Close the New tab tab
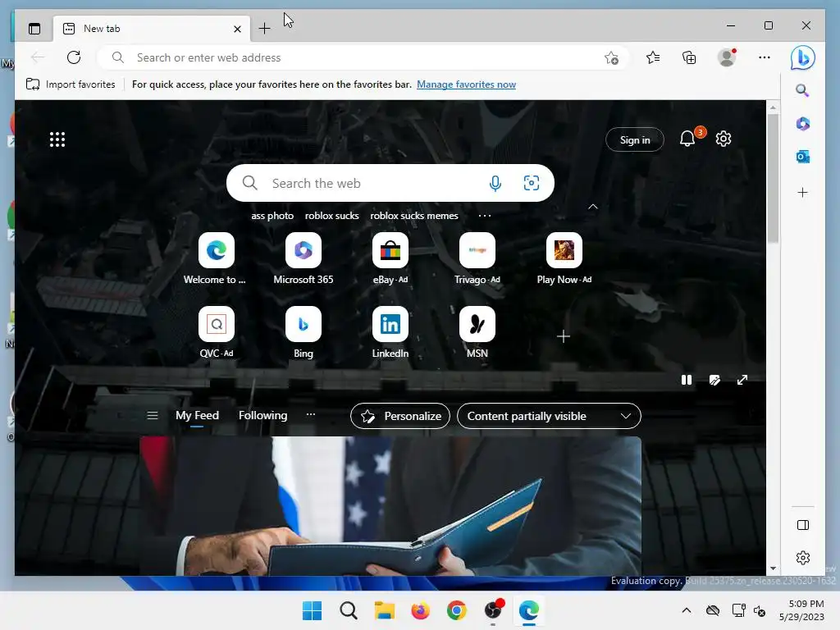 coord(237,29)
